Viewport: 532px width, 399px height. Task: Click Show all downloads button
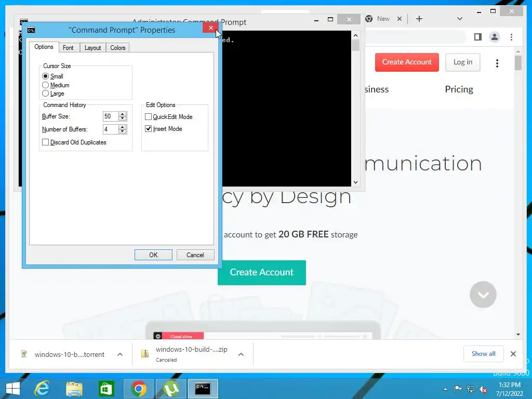484,354
